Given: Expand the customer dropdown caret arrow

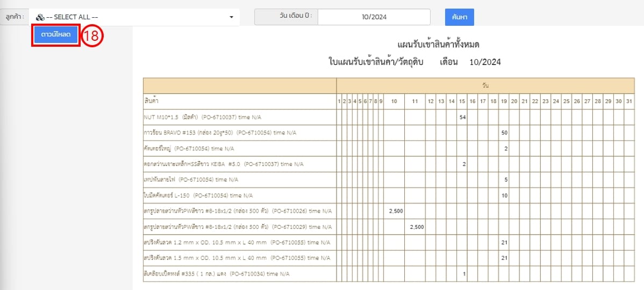Looking at the screenshot, I should [231, 17].
